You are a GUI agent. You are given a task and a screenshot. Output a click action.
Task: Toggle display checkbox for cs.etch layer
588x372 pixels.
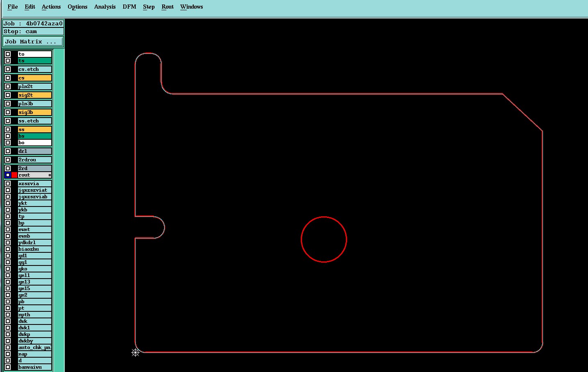[8, 69]
